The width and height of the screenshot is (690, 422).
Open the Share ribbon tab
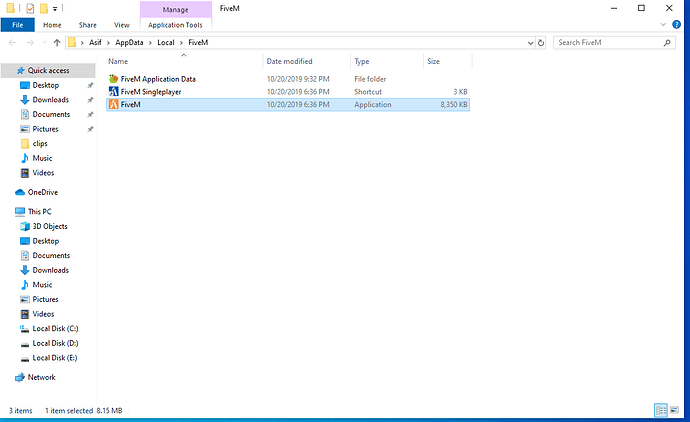coord(88,24)
